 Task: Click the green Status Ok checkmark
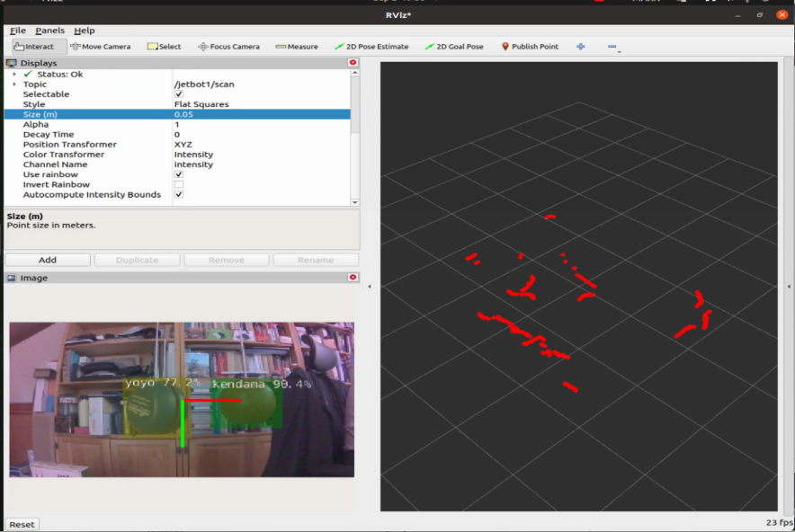(28, 74)
